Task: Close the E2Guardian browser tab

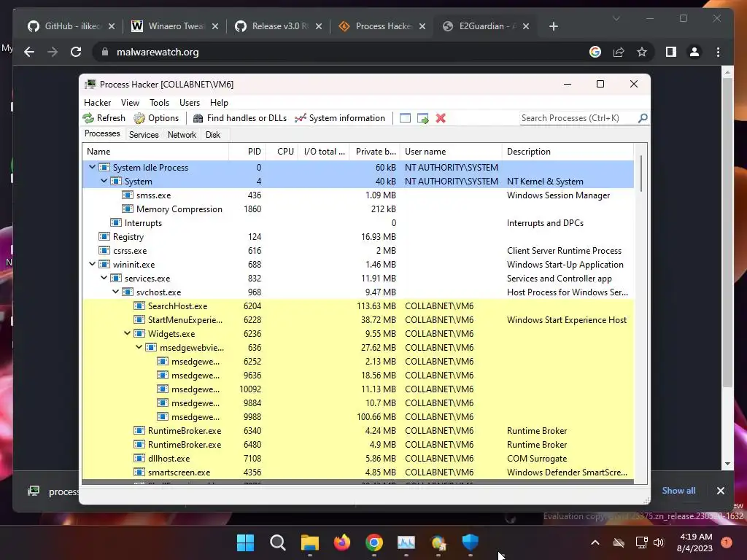Action: point(526,26)
